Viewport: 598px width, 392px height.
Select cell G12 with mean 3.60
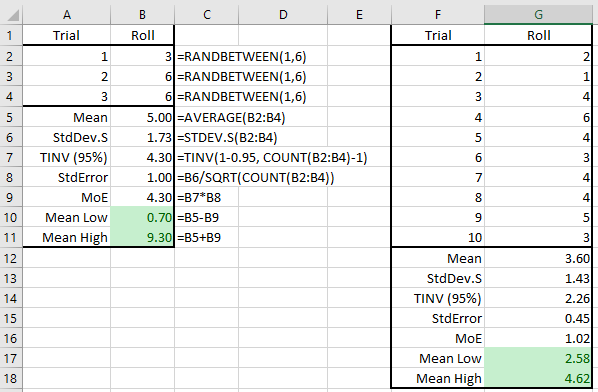click(538, 258)
